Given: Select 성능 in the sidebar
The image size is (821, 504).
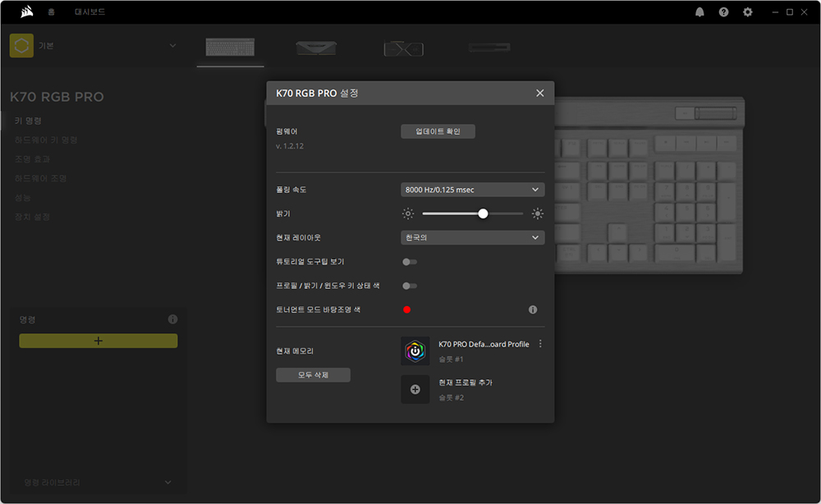Looking at the screenshot, I should (22, 198).
